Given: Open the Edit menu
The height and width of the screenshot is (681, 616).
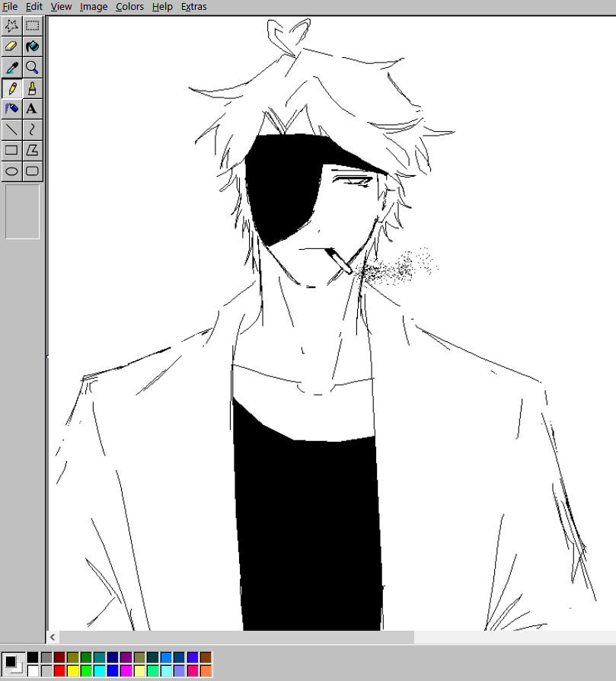Looking at the screenshot, I should pyautogui.click(x=34, y=7).
